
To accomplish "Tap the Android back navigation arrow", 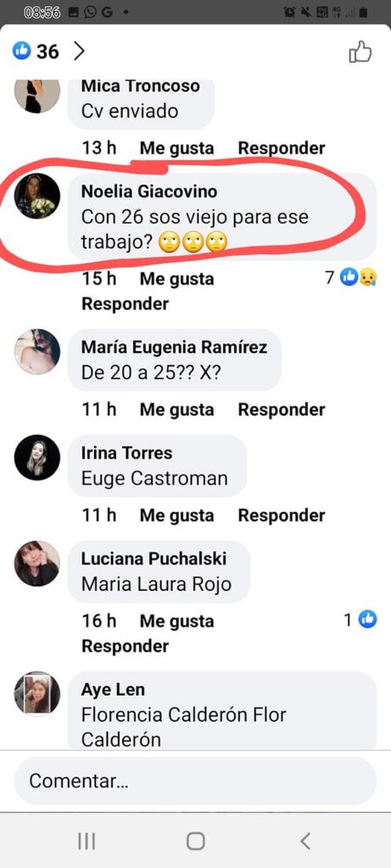I will (305, 841).
